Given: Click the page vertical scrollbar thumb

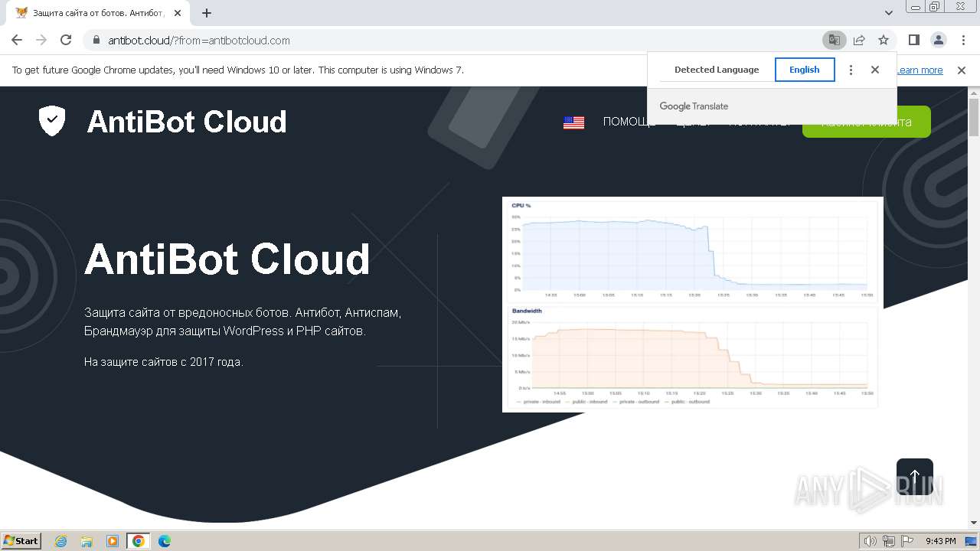Looking at the screenshot, I should point(974,117).
